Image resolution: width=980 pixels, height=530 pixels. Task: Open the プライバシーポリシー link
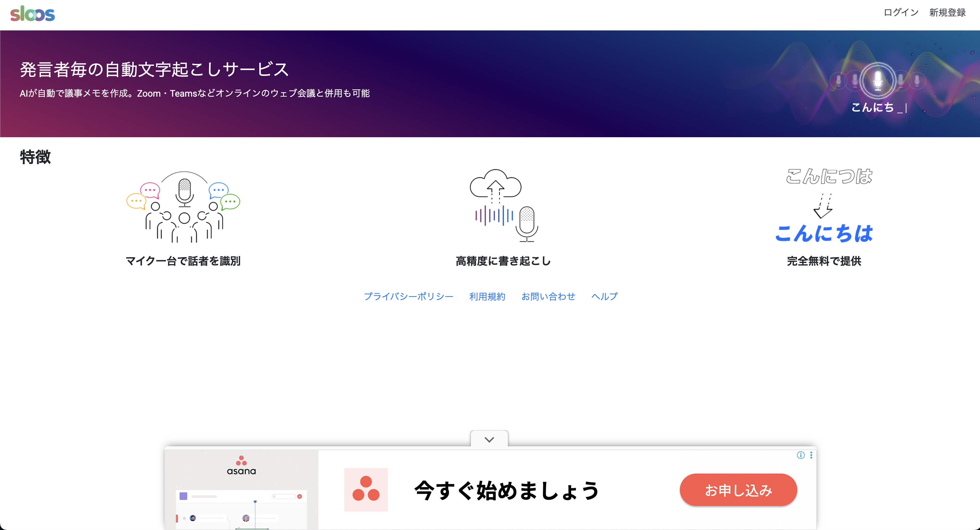point(408,296)
